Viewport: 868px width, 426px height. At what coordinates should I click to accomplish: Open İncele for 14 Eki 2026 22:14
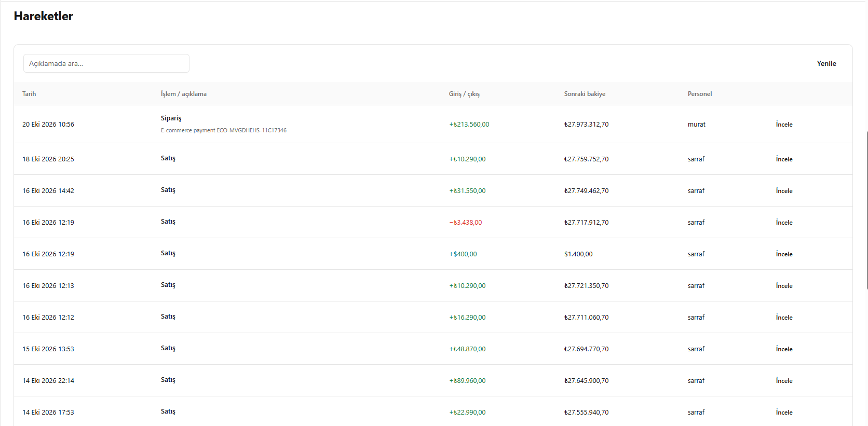coord(784,381)
